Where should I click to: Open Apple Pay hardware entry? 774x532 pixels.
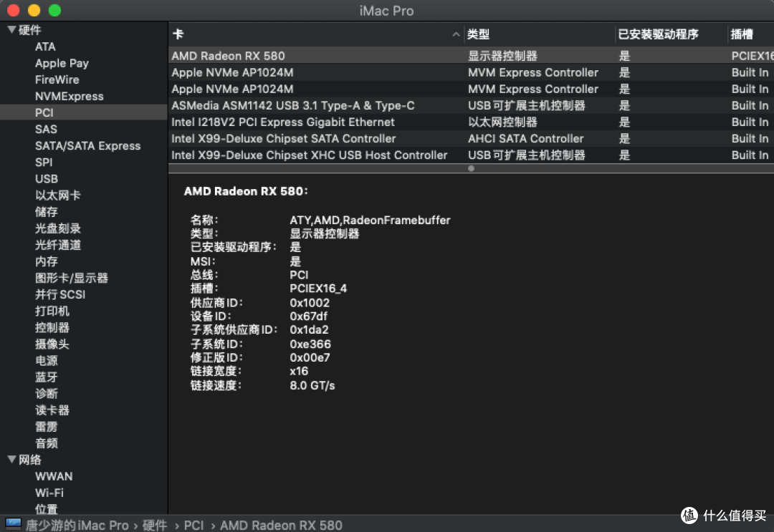(62, 63)
